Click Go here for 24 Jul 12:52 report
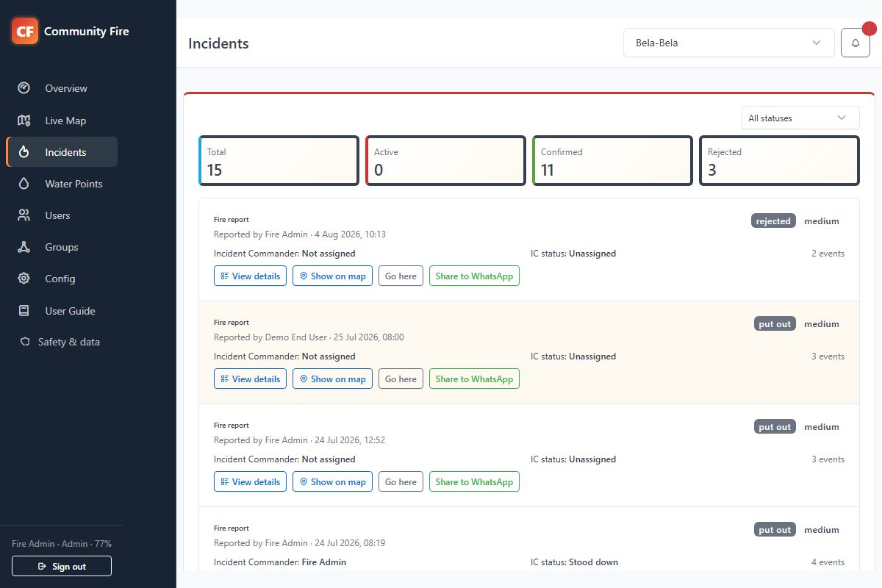Viewport: 882px width, 588px height. pyautogui.click(x=401, y=482)
